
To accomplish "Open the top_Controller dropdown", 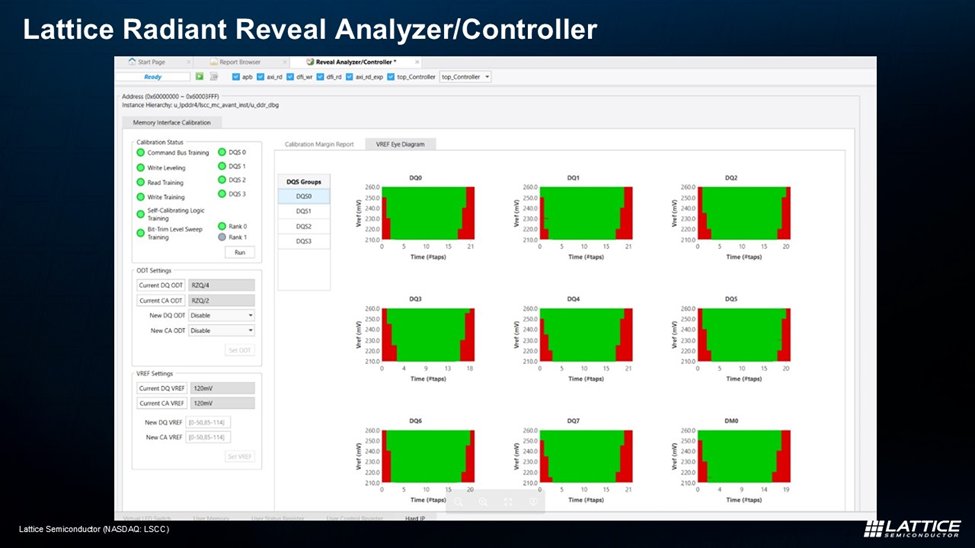I will click(x=466, y=76).
